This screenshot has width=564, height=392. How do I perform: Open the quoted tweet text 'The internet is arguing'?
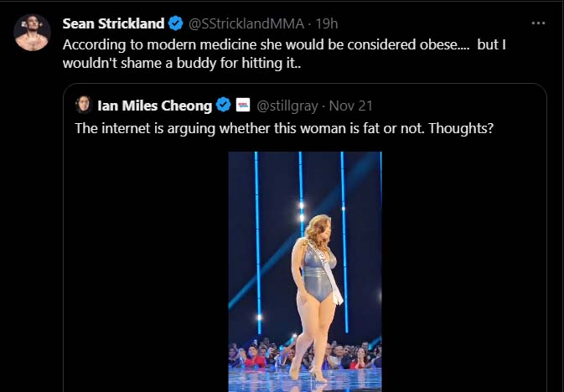click(284, 128)
